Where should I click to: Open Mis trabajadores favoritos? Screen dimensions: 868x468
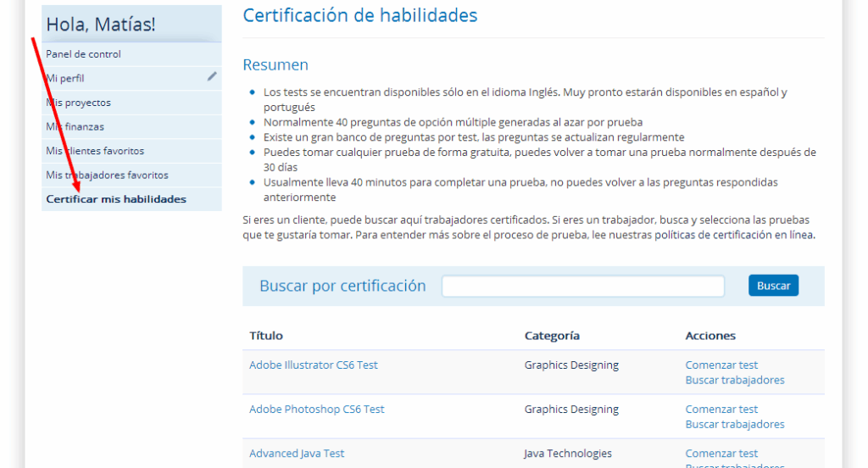(107, 175)
